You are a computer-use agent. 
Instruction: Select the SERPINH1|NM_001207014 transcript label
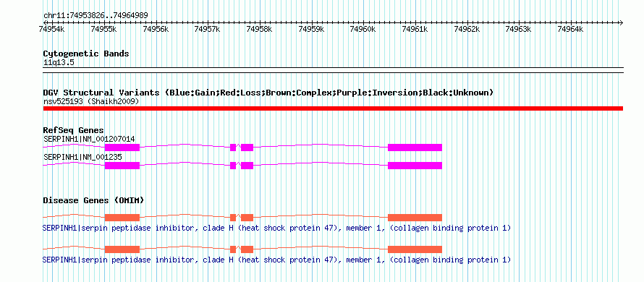89,139
